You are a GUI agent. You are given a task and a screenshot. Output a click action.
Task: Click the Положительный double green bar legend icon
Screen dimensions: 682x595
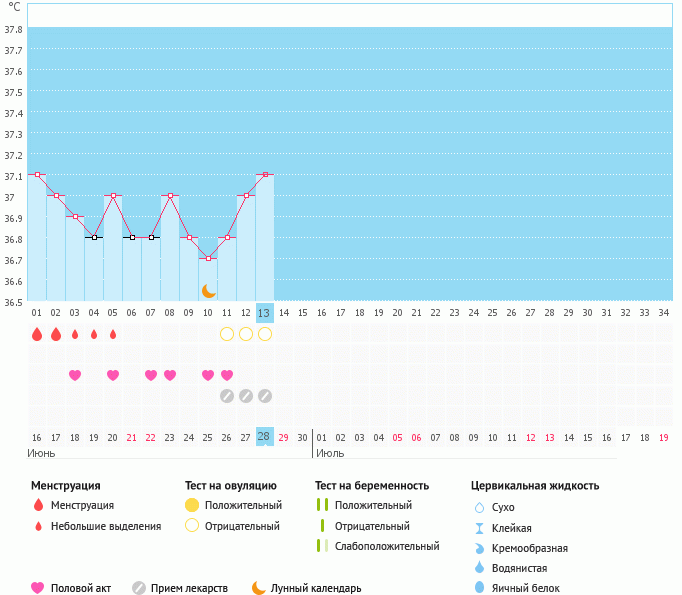pyautogui.click(x=322, y=505)
